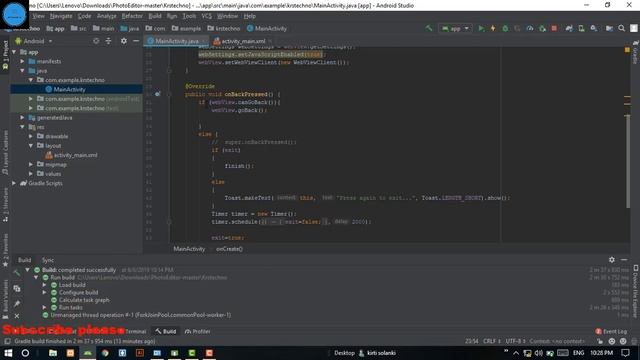Collapse the layout folder
The width and height of the screenshot is (640, 360).
(31, 146)
